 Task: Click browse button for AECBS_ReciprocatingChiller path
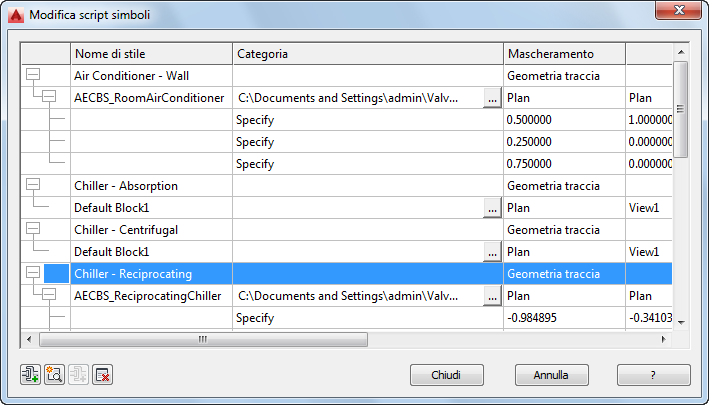point(491,296)
